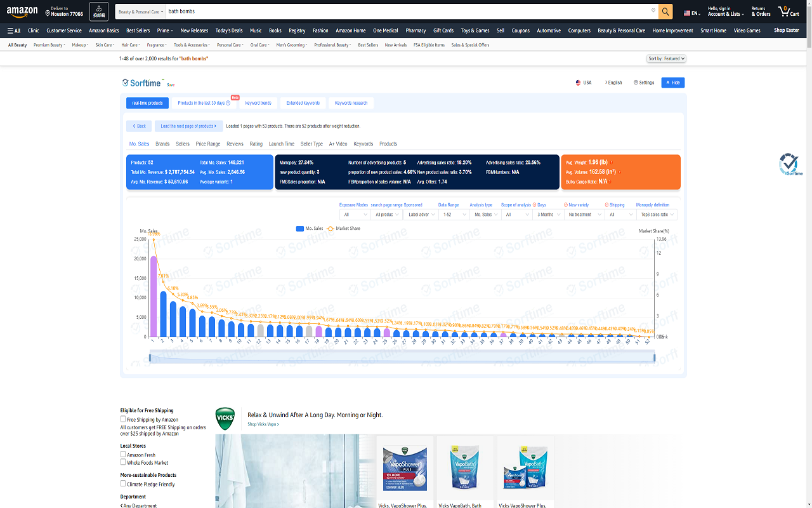Open the Vicks VapoBath product thumbnail
The image size is (812, 508).
[465, 469]
